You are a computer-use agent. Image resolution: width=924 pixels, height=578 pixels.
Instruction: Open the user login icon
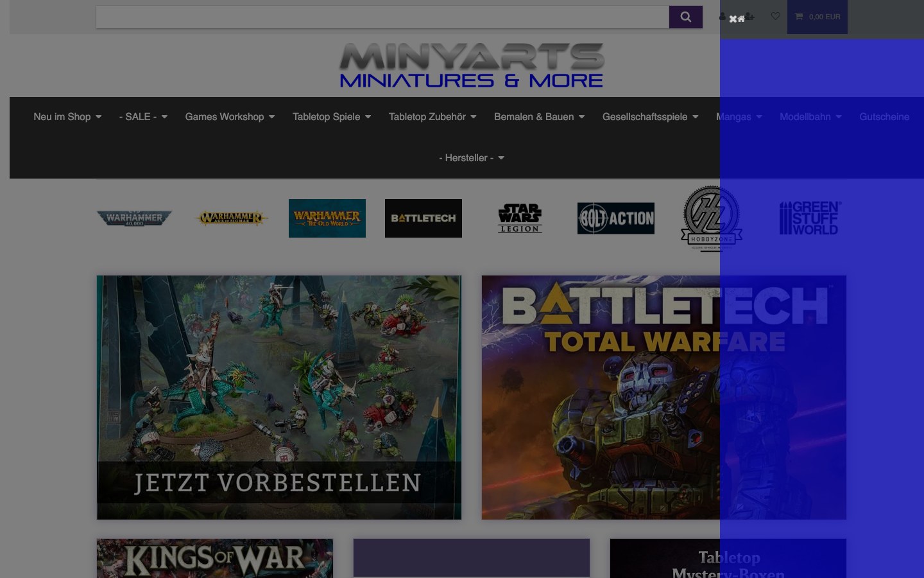tap(723, 16)
